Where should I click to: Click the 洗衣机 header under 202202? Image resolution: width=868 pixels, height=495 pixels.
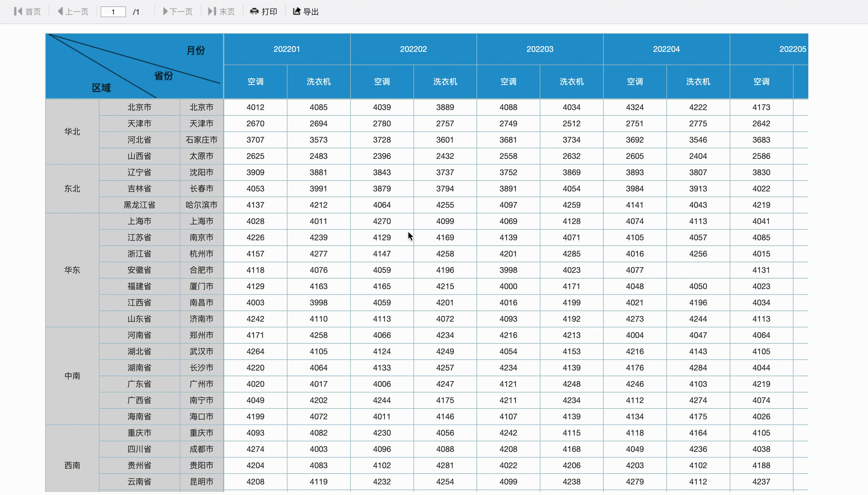(x=445, y=82)
